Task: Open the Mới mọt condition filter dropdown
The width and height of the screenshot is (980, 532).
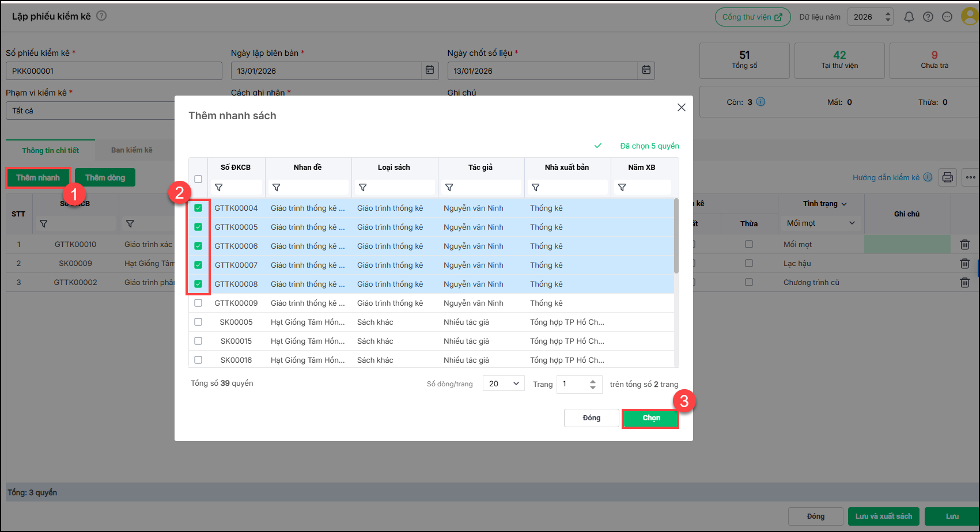Action: 820,223
